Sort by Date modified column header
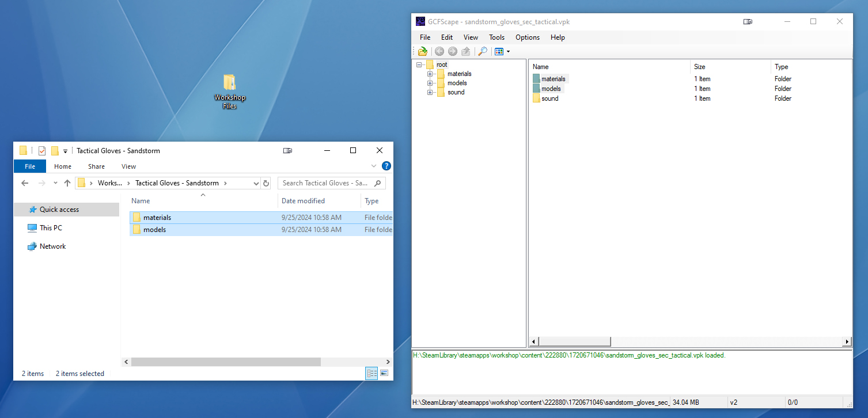 (303, 201)
